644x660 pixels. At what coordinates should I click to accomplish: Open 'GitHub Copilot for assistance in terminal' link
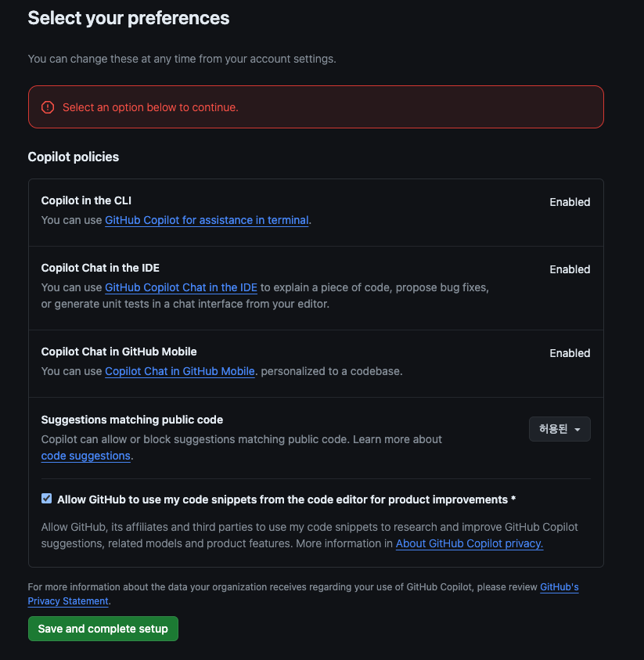tap(207, 221)
